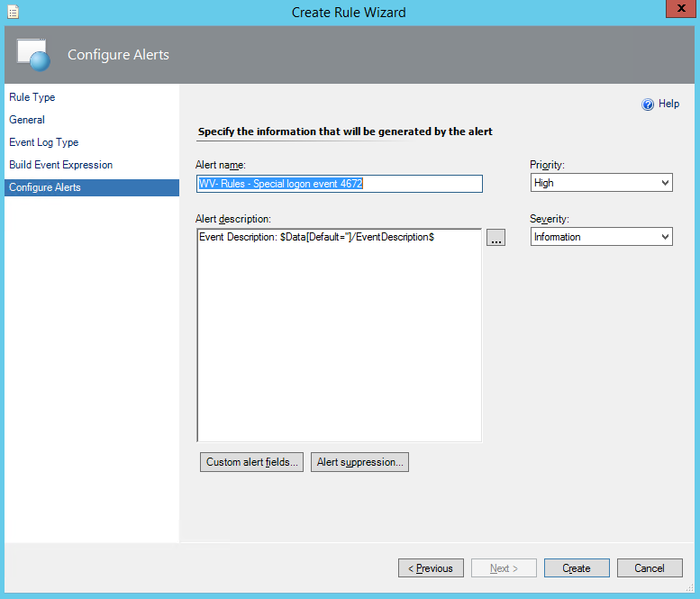The height and width of the screenshot is (599, 700).
Task: Expand the Priority dropdown set to High
Action: (x=601, y=183)
